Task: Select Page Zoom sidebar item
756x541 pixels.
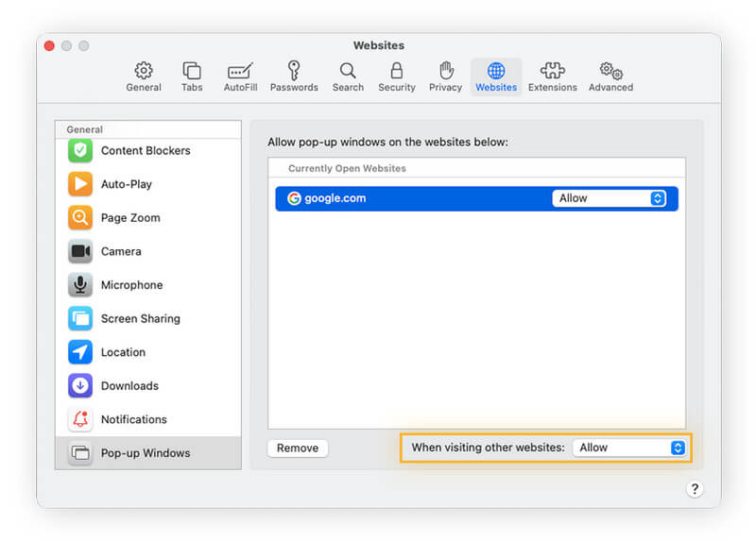Action: 130,218
